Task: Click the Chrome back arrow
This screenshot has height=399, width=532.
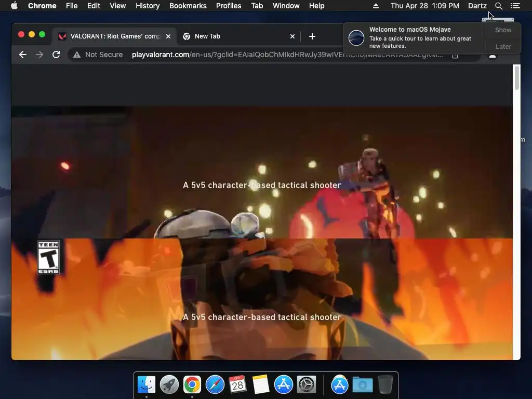Action: 23,55
